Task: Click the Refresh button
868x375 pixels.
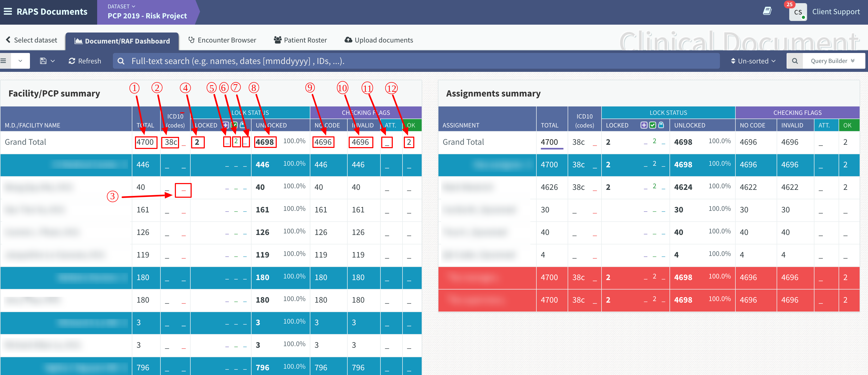Action: [x=85, y=61]
